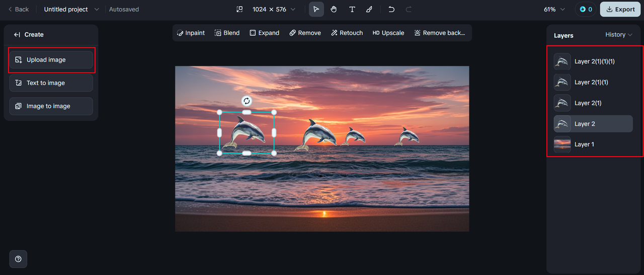644x275 pixels.
Task: Open the HD Upscale tool
Action: (388, 33)
